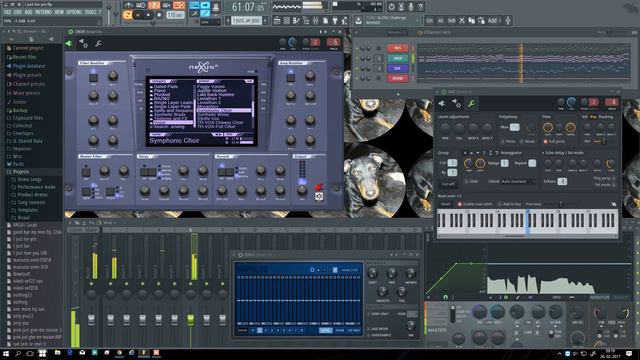Click the Add button in the toolbar
Screen dimensions: 640x360
(492, 20)
